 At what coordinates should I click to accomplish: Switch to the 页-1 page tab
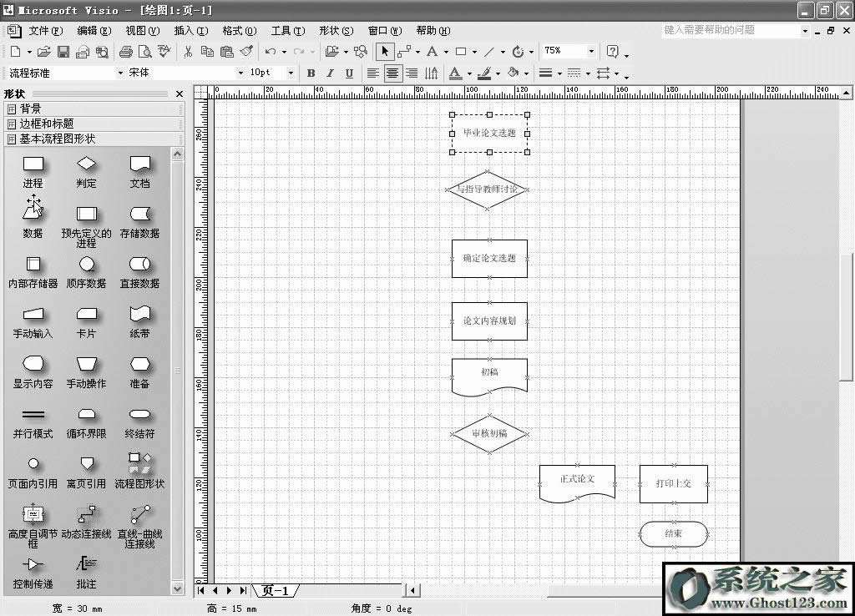pyautogui.click(x=276, y=590)
